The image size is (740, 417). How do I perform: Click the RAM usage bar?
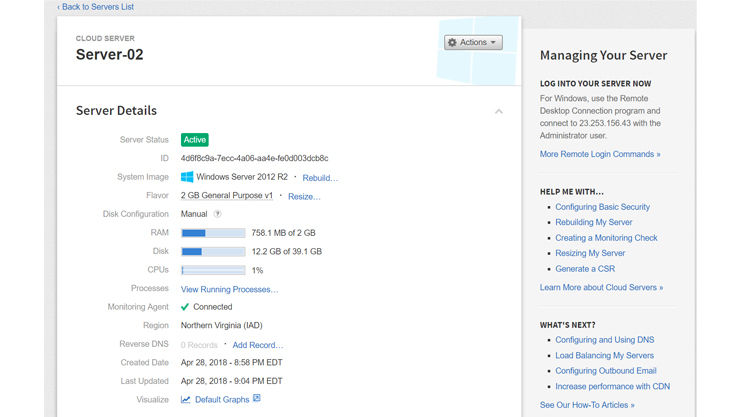click(213, 233)
